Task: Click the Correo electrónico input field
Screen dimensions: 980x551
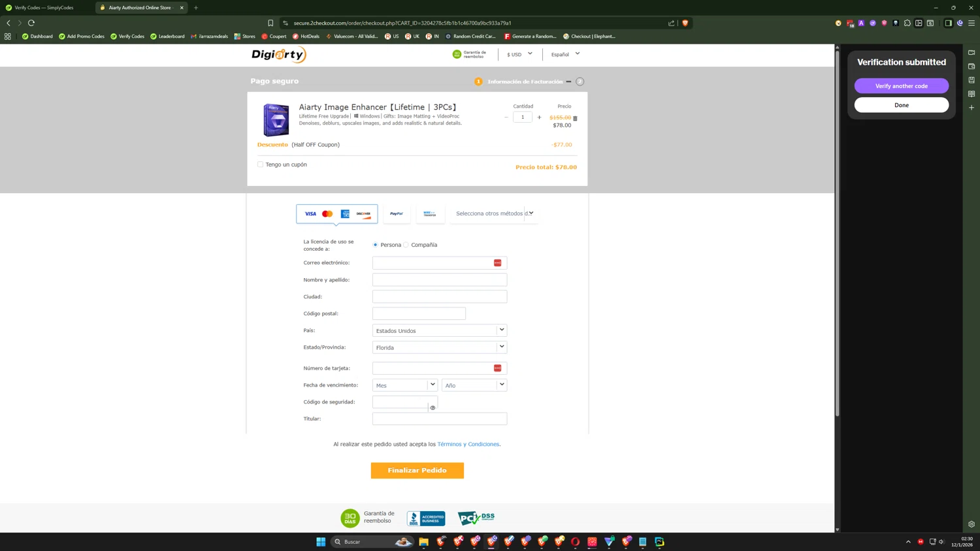Action: click(440, 262)
